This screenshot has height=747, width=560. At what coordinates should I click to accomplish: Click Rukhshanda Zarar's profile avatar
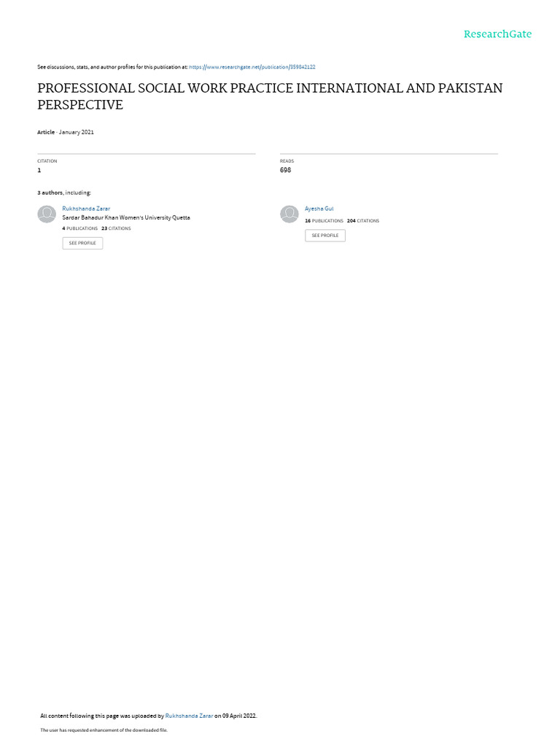point(47,214)
